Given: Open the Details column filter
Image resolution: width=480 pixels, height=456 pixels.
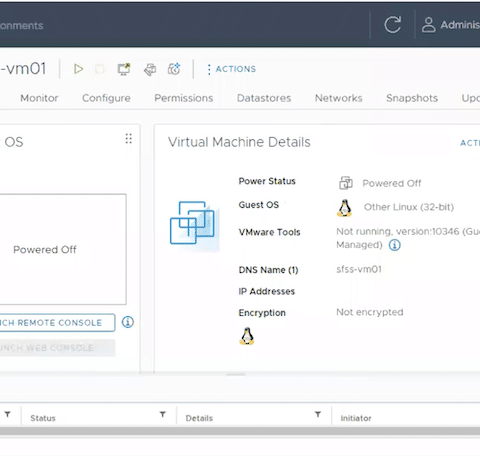Looking at the screenshot, I should pyautogui.click(x=318, y=414).
